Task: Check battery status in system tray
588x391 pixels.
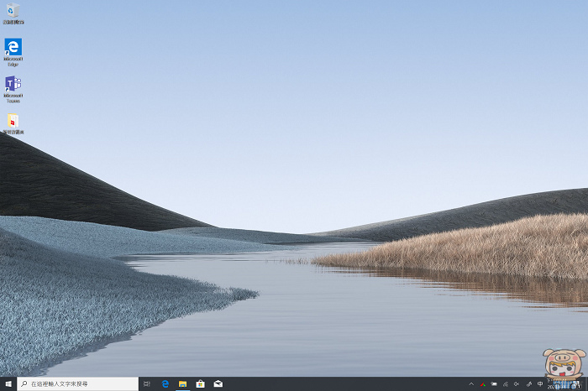Action: coord(494,383)
